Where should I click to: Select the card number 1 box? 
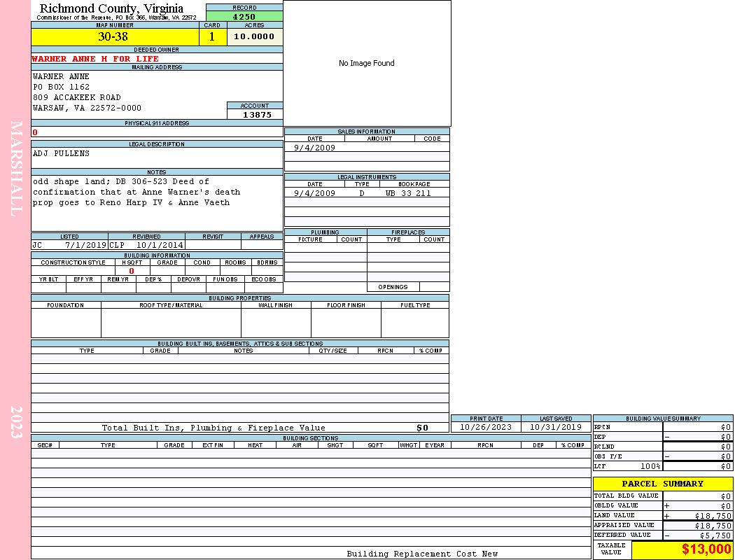point(212,37)
